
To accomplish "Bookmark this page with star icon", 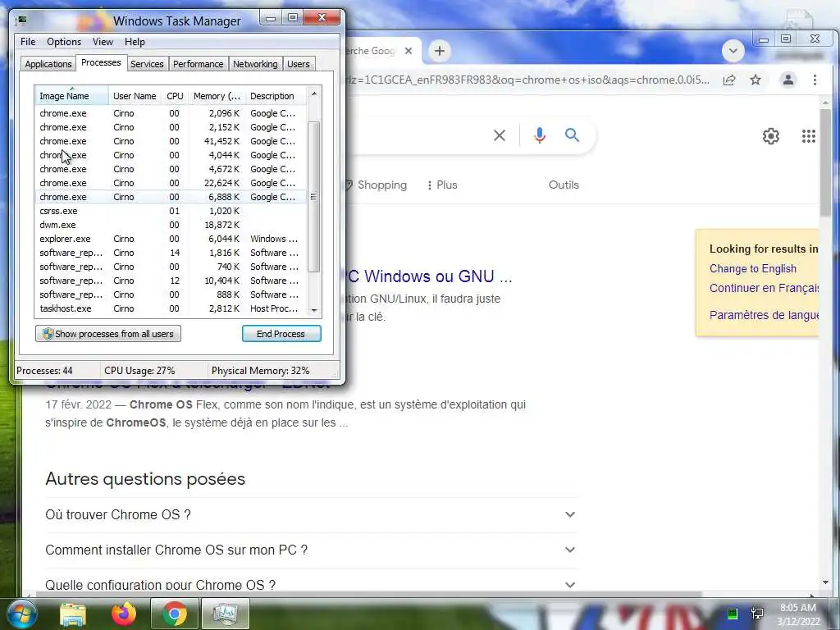I will pyautogui.click(x=756, y=80).
